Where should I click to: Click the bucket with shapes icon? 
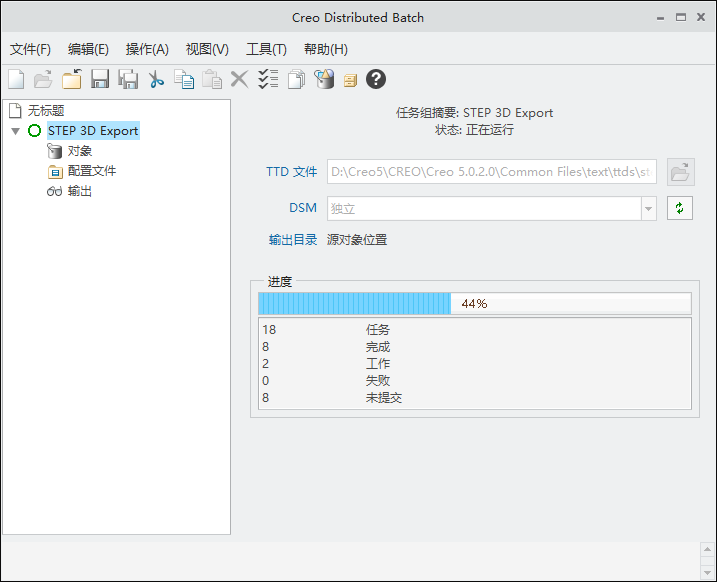(x=324, y=79)
